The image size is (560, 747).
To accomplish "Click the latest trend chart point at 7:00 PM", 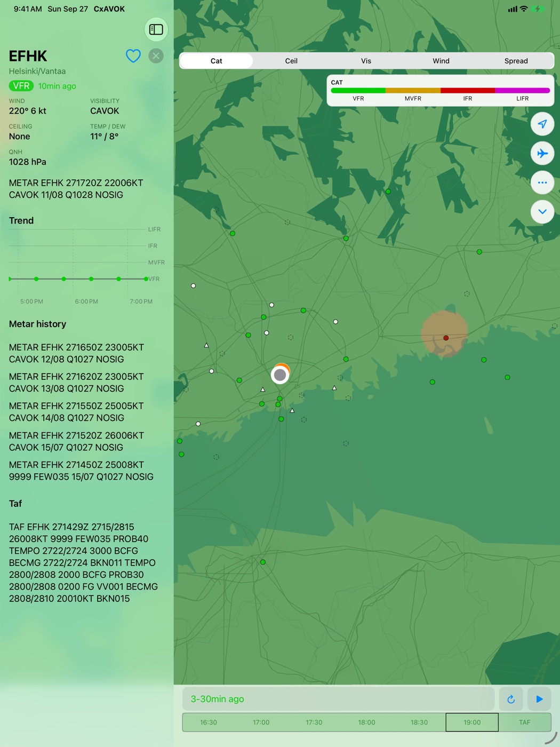I will (146, 279).
